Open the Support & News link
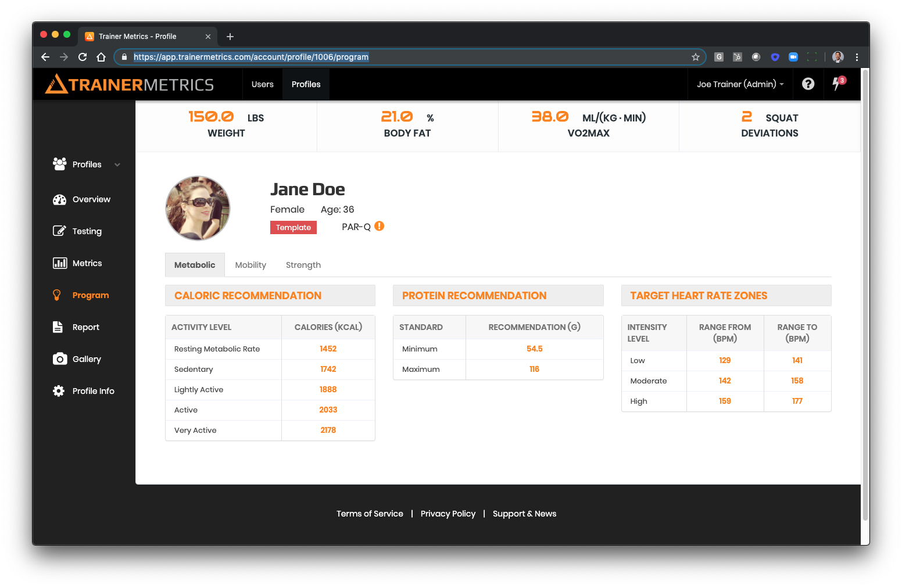This screenshot has width=902, height=588. [524, 514]
